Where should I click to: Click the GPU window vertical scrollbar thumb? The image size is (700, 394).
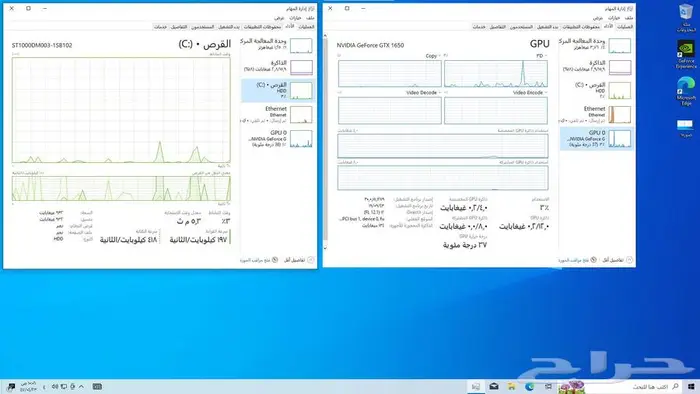[x=325, y=138]
